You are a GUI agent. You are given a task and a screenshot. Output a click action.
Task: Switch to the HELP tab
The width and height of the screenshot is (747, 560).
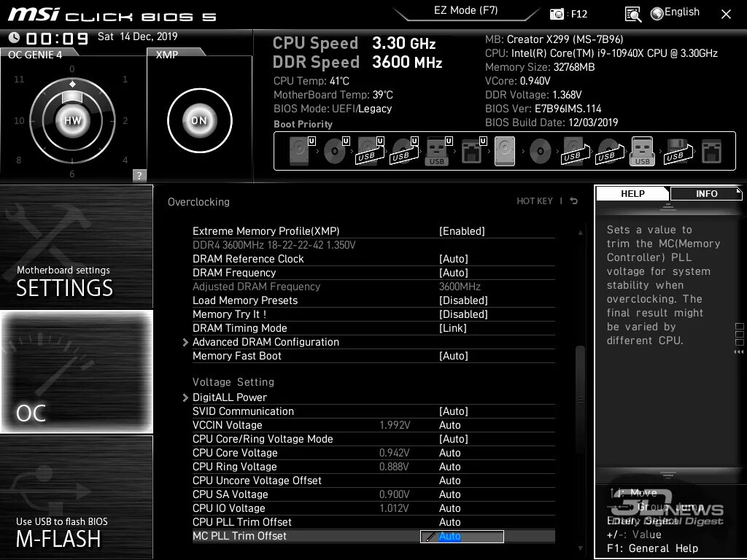[632, 193]
